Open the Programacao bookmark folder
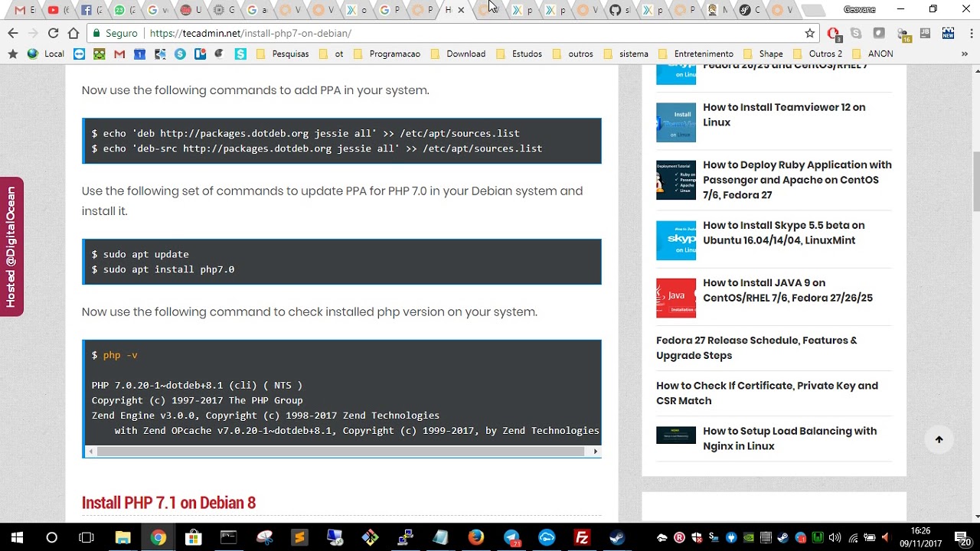980x551 pixels. coord(386,54)
